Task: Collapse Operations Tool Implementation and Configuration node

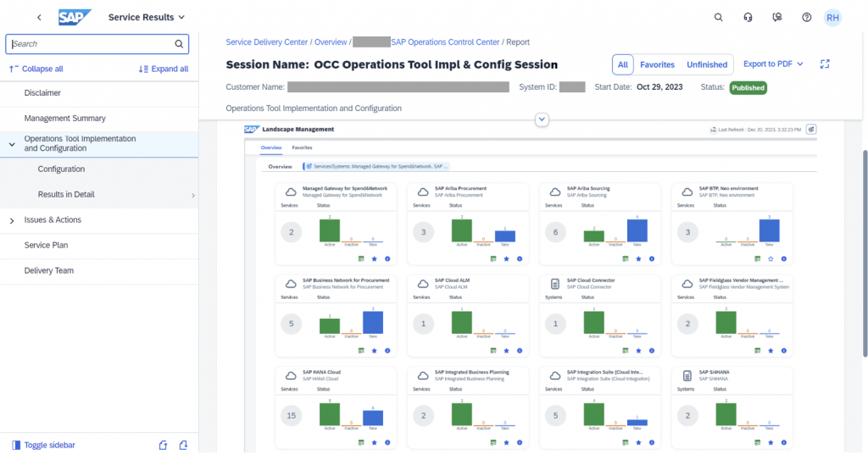Action: point(12,144)
